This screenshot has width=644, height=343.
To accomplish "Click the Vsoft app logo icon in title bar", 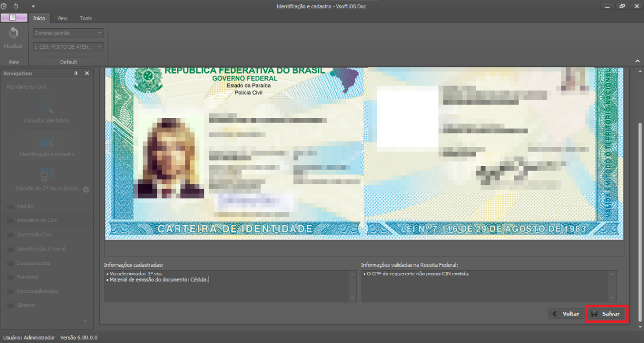I will point(4,6).
